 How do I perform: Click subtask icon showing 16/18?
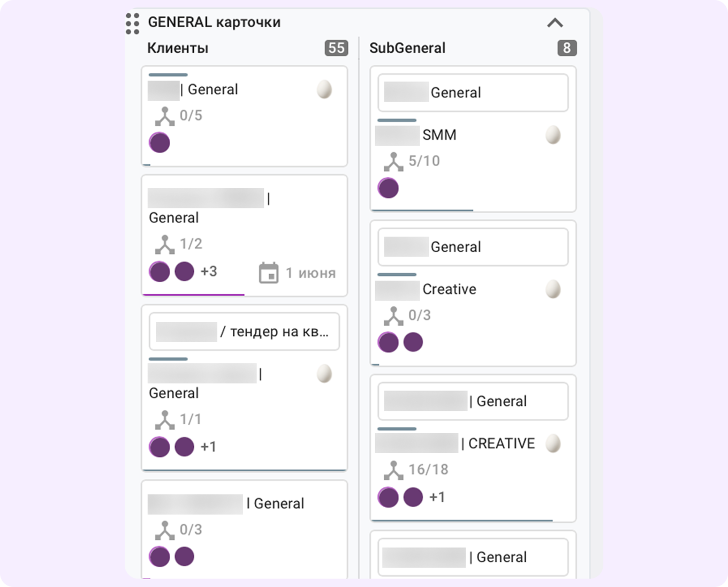coord(393,470)
